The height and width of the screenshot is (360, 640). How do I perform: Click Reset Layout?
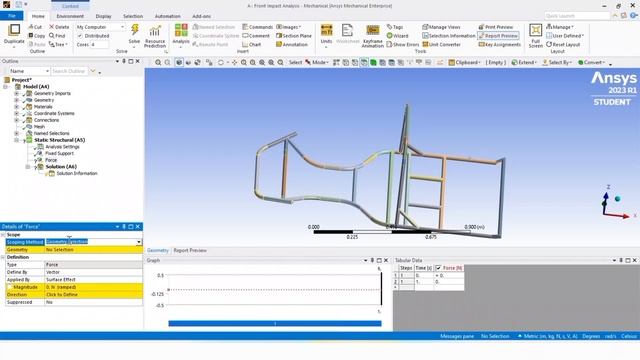[x=563, y=44]
